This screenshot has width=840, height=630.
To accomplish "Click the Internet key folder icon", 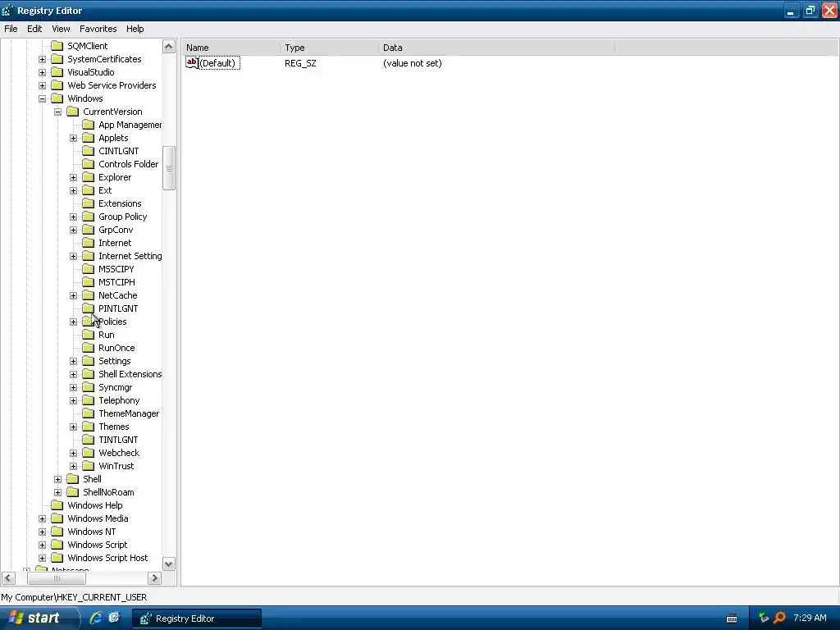I will (x=89, y=243).
